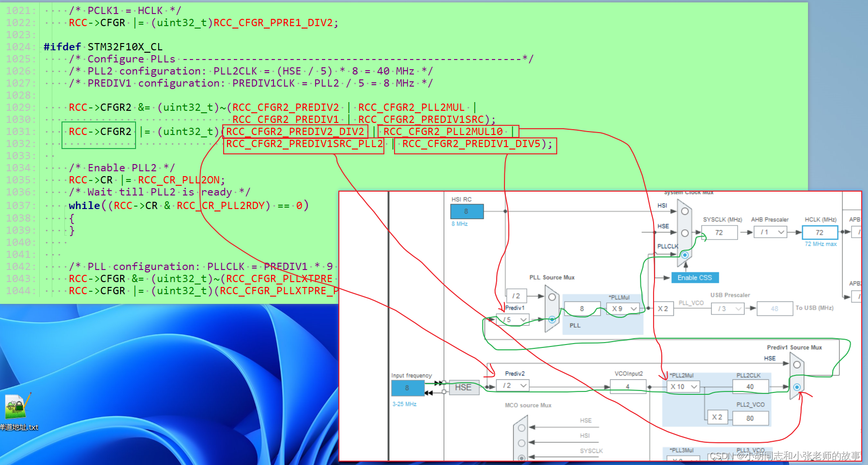Click the Prediv1 /5 division selector
This screenshot has width=868, height=465.
click(512, 319)
